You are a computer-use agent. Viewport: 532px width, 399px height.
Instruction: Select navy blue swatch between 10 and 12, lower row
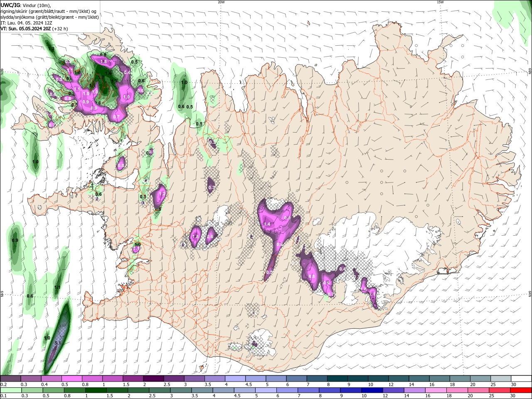pos(372,390)
